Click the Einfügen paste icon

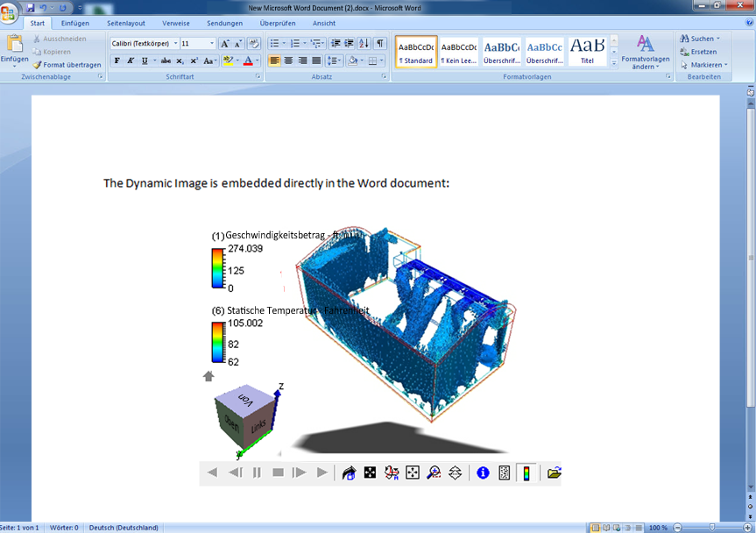(15, 44)
